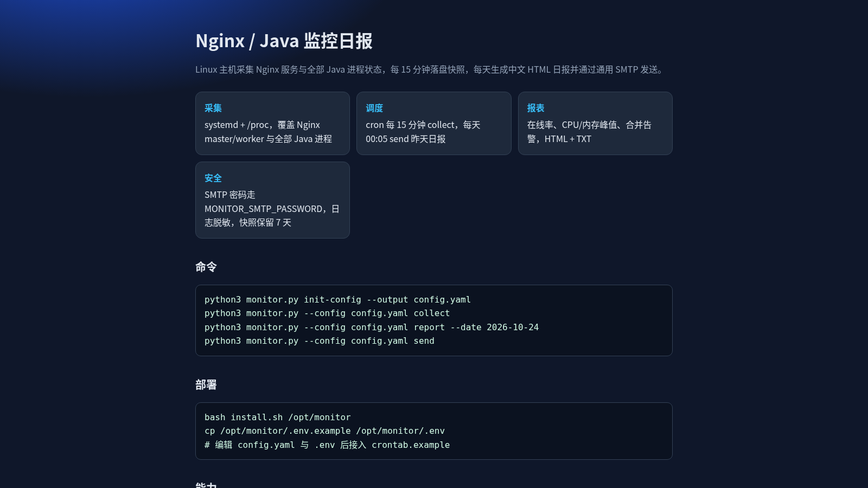Select the "安全" card heading

click(213, 178)
